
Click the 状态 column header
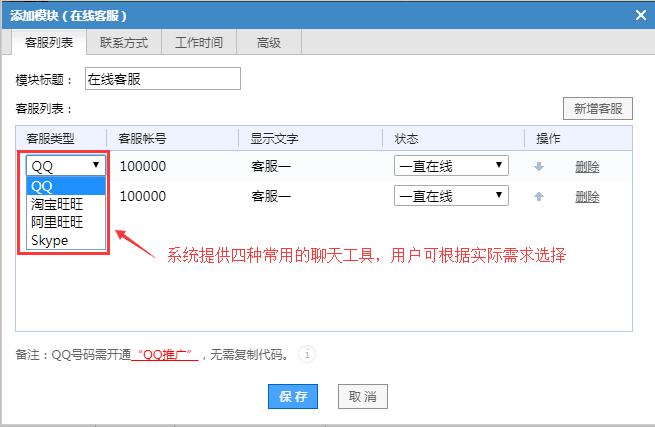pos(406,138)
